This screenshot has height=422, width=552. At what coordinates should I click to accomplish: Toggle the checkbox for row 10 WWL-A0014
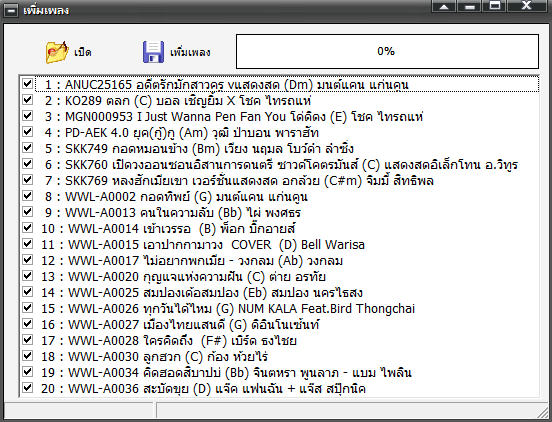tap(27, 228)
